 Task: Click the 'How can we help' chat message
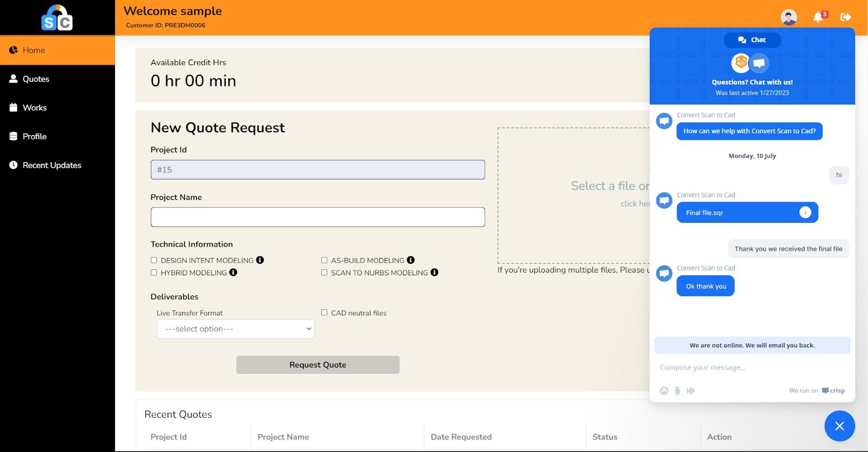tap(749, 131)
